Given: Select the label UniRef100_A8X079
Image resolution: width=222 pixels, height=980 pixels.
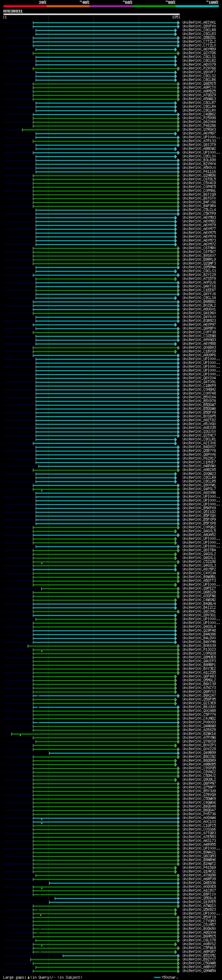Looking at the screenshot, I should click(x=199, y=64).
